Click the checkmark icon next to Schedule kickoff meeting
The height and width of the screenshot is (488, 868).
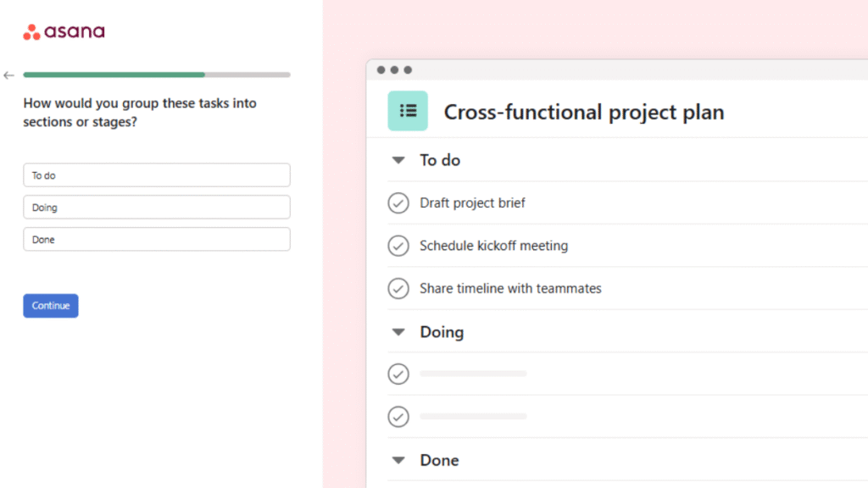point(398,246)
